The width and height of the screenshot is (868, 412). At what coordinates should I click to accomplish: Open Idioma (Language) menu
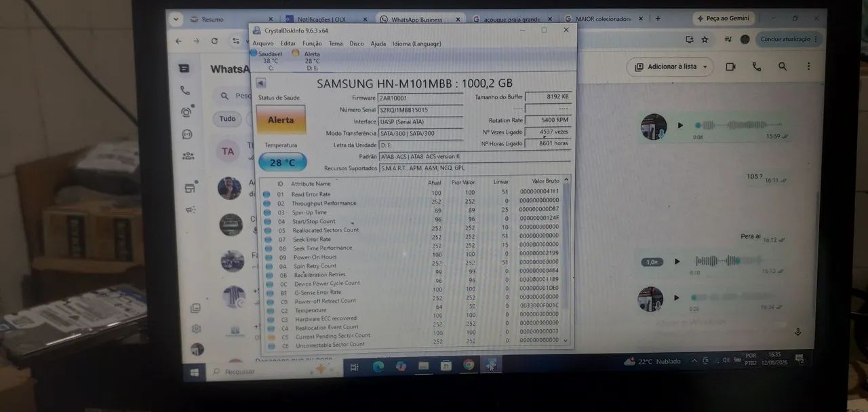416,43
